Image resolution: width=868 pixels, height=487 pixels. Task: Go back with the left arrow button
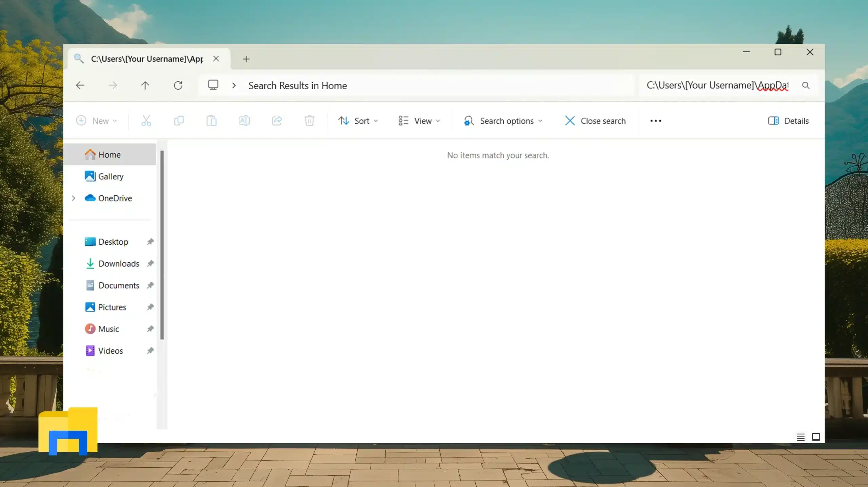(x=80, y=85)
